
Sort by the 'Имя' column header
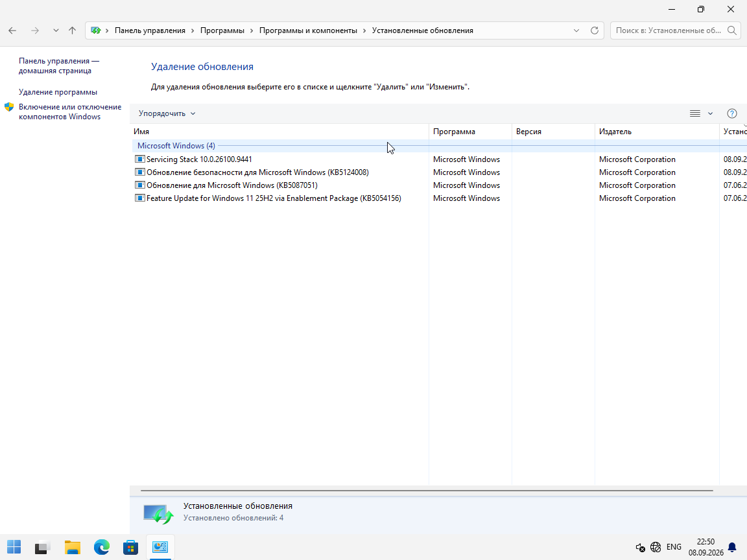tap(279, 132)
